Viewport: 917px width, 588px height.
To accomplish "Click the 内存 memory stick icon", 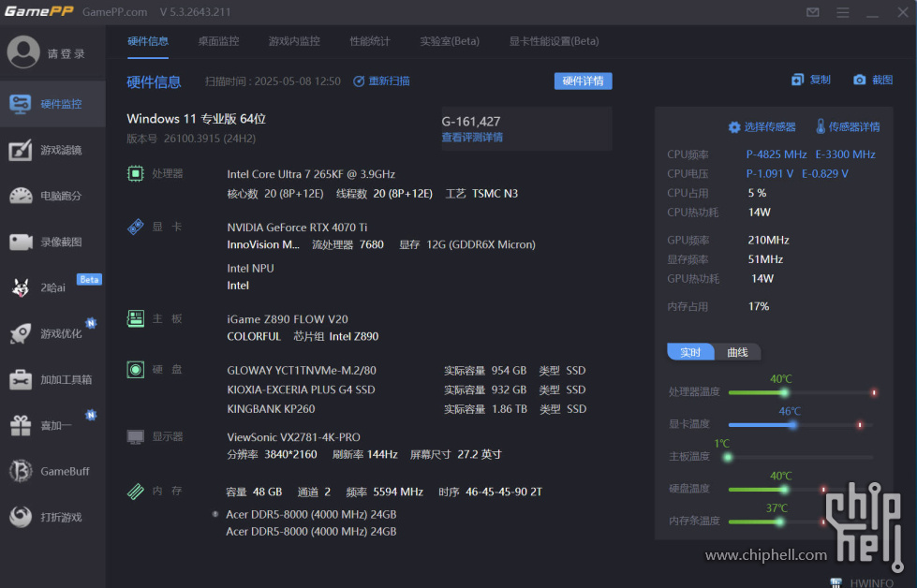I will click(x=136, y=491).
